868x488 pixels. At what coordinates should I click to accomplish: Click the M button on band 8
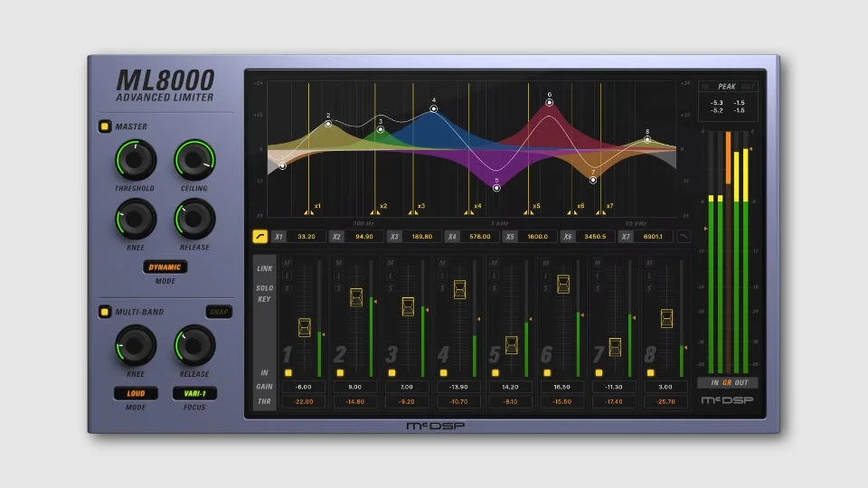click(x=649, y=263)
